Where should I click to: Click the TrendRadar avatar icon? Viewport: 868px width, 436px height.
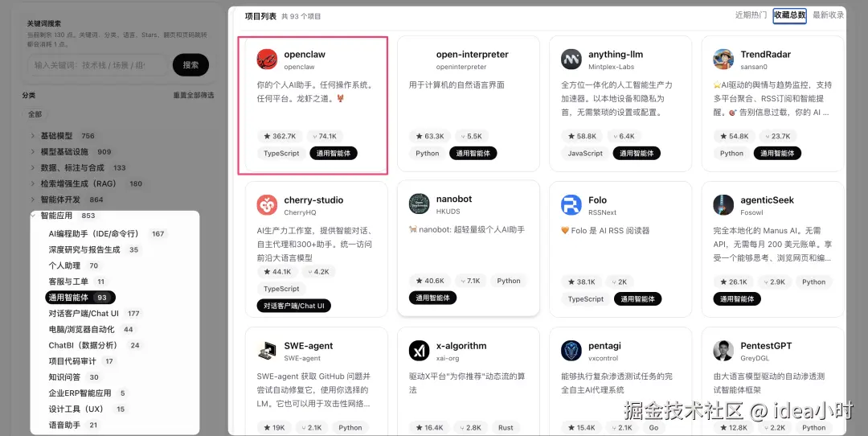coord(723,60)
